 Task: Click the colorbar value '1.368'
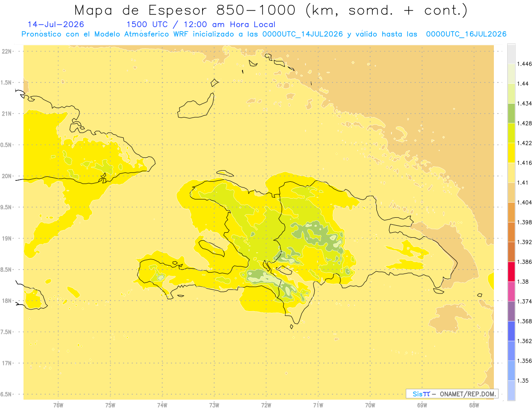click(x=524, y=321)
